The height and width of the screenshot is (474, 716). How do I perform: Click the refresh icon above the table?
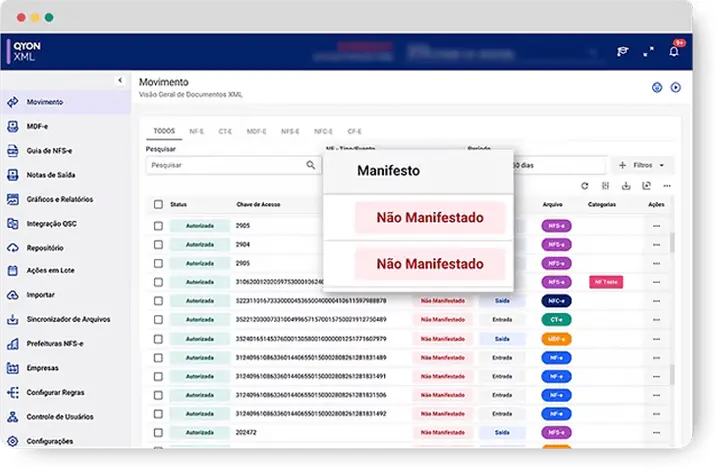pyautogui.click(x=585, y=186)
